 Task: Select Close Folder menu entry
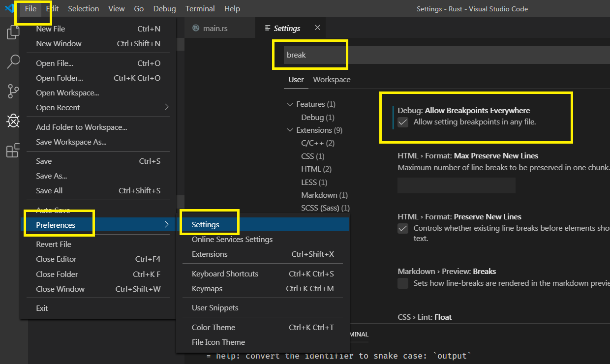pos(98,274)
